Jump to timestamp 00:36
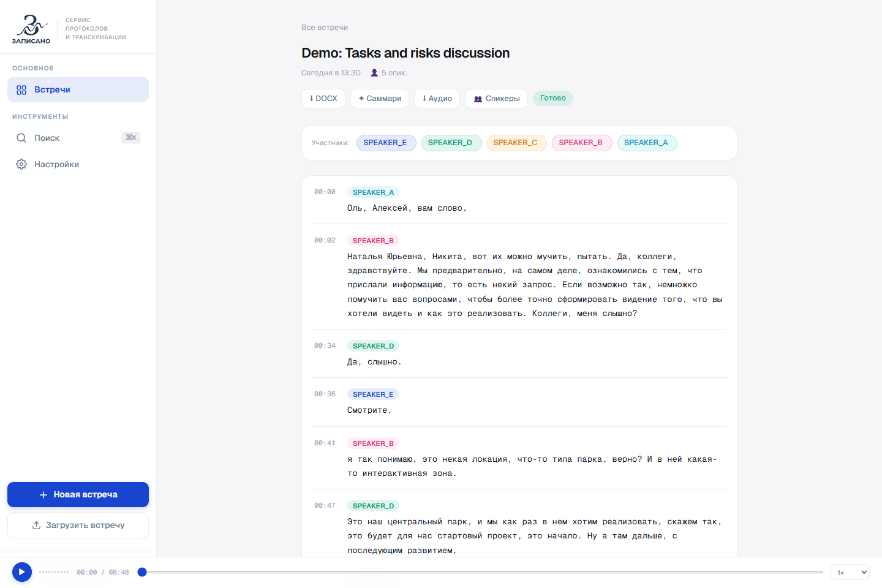882x588 pixels. (325, 394)
